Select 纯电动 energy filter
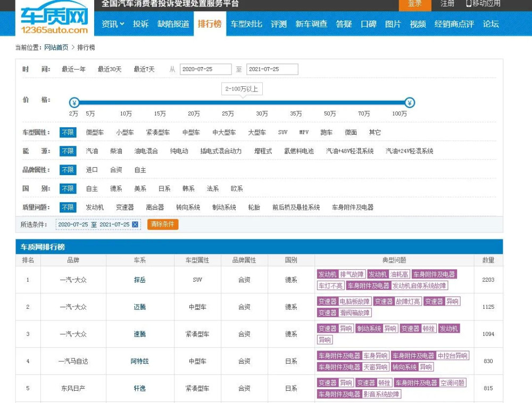The height and width of the screenshot is (403, 532). 179,151
